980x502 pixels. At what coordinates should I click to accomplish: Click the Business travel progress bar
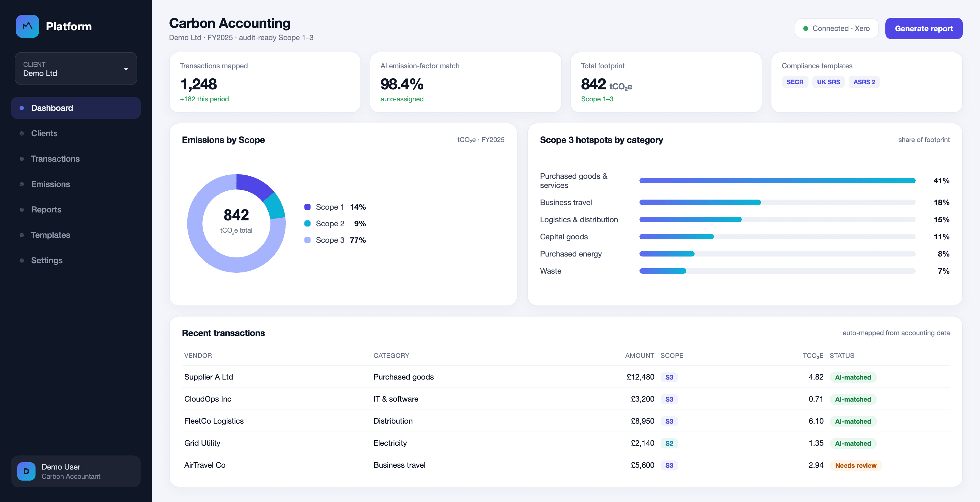[x=777, y=202]
